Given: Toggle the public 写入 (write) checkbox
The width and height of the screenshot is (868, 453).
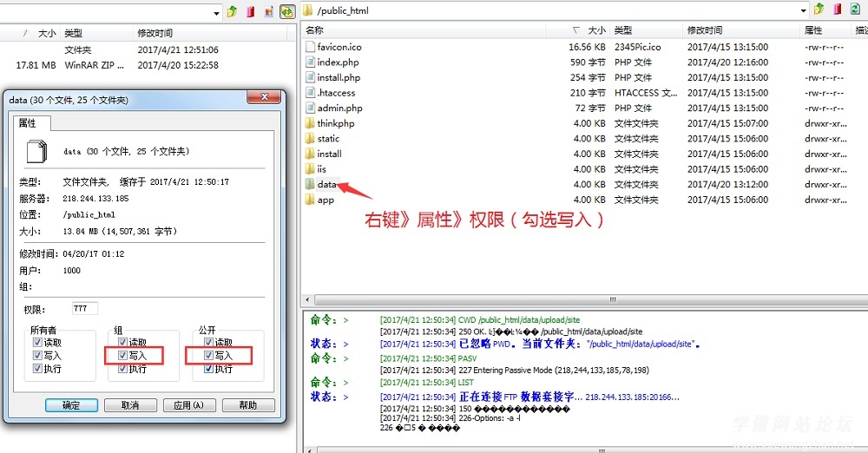Looking at the screenshot, I should coord(208,356).
